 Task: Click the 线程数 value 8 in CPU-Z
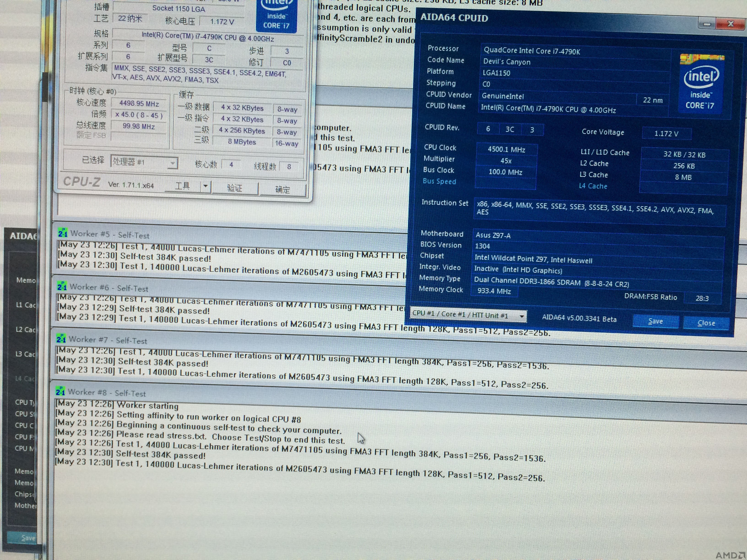click(x=289, y=166)
